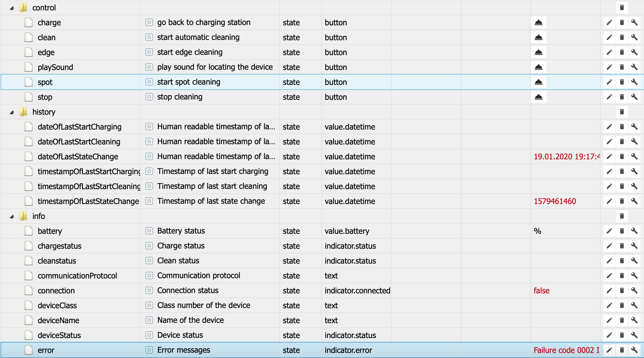Image resolution: width=644 pixels, height=358 pixels.
Task: Open wrench settings for battery row
Action: click(x=634, y=231)
